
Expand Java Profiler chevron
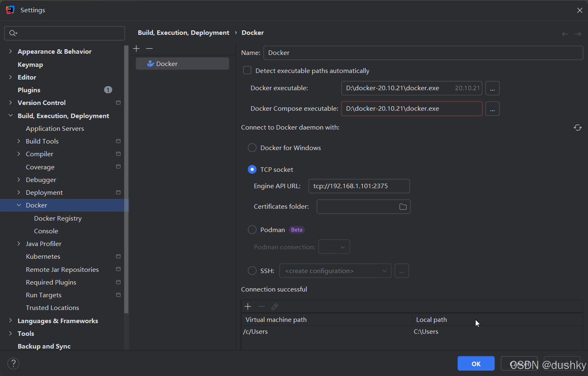(19, 244)
